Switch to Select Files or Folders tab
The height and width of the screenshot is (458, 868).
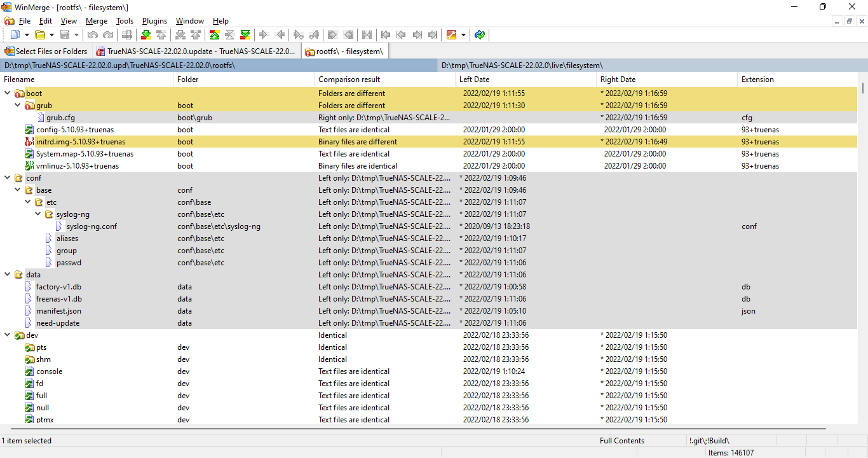click(x=46, y=52)
